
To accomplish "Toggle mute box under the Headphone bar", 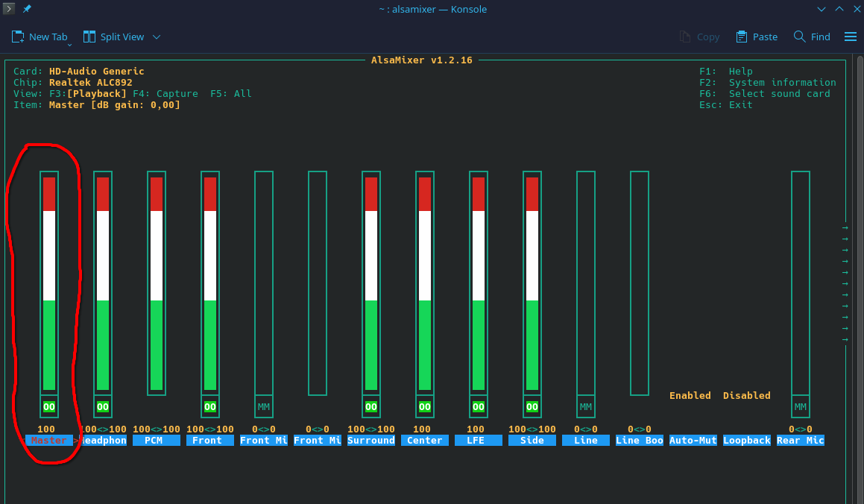I will click(102, 407).
